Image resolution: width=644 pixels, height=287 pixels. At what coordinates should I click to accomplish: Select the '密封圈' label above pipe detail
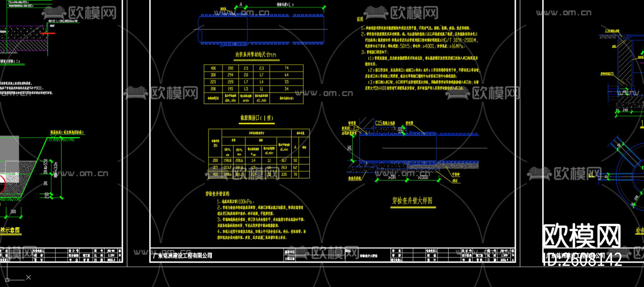click(409, 123)
